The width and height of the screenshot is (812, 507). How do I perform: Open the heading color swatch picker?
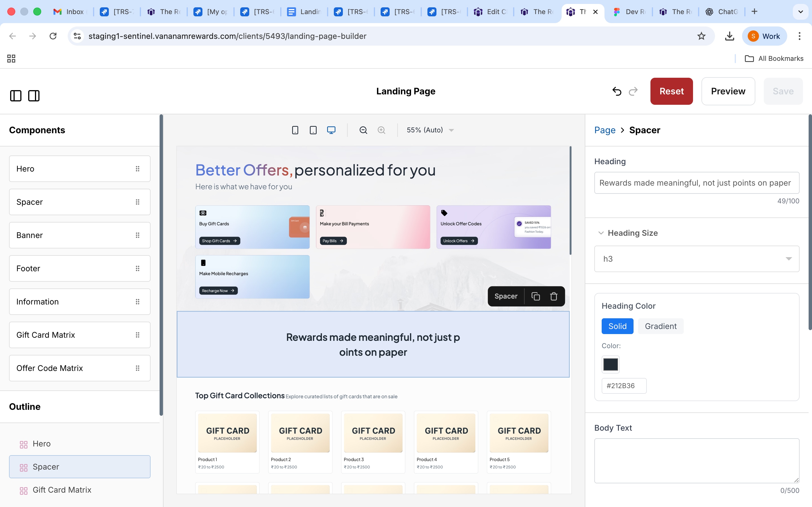pyautogui.click(x=610, y=364)
